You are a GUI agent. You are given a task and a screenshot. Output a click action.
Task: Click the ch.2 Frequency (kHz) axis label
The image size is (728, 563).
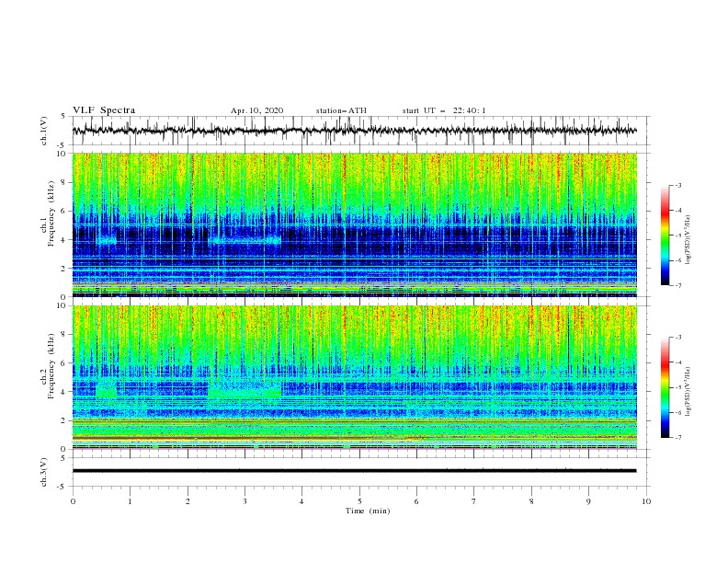(48, 366)
